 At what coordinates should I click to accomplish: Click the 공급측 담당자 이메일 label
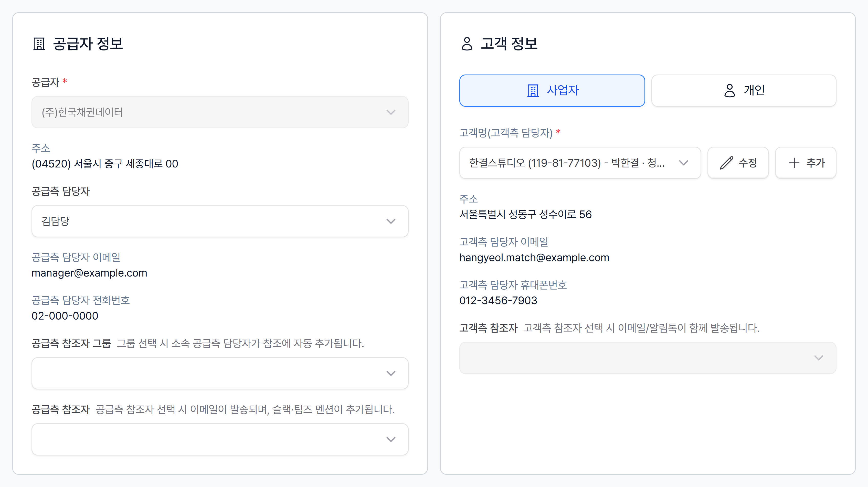tap(76, 257)
